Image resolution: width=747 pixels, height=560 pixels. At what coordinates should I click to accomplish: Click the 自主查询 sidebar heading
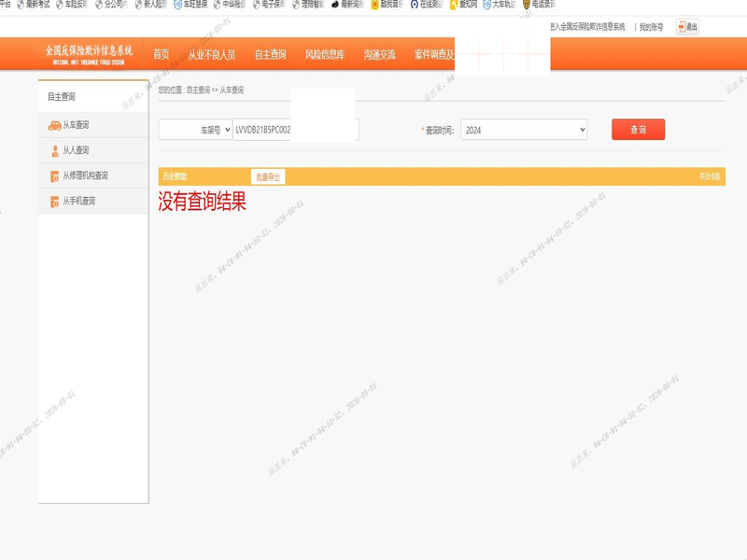pyautogui.click(x=62, y=97)
